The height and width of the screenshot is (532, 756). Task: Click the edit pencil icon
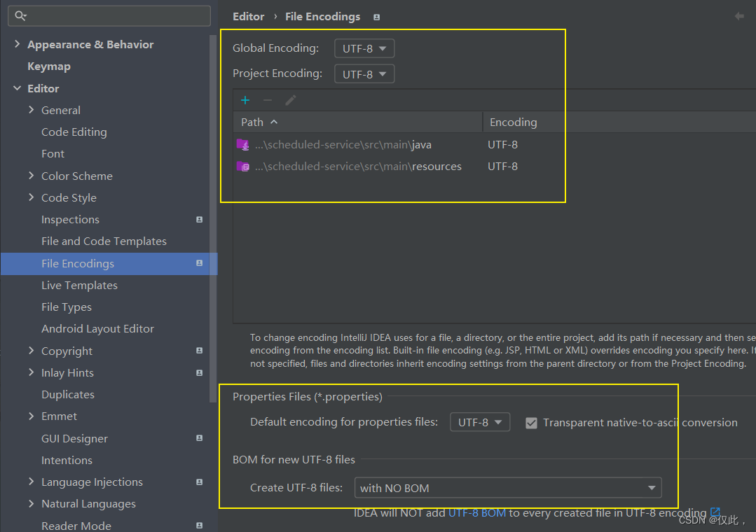tap(290, 100)
